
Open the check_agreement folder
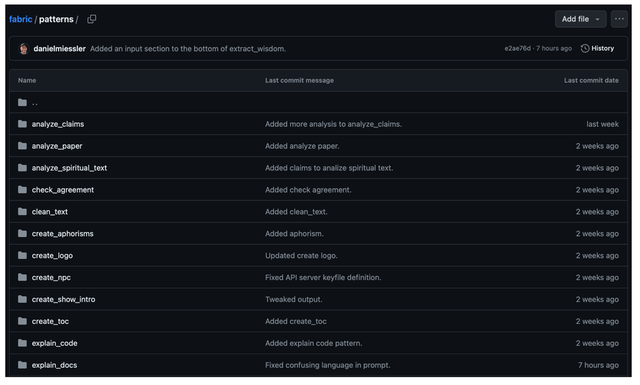tap(63, 190)
